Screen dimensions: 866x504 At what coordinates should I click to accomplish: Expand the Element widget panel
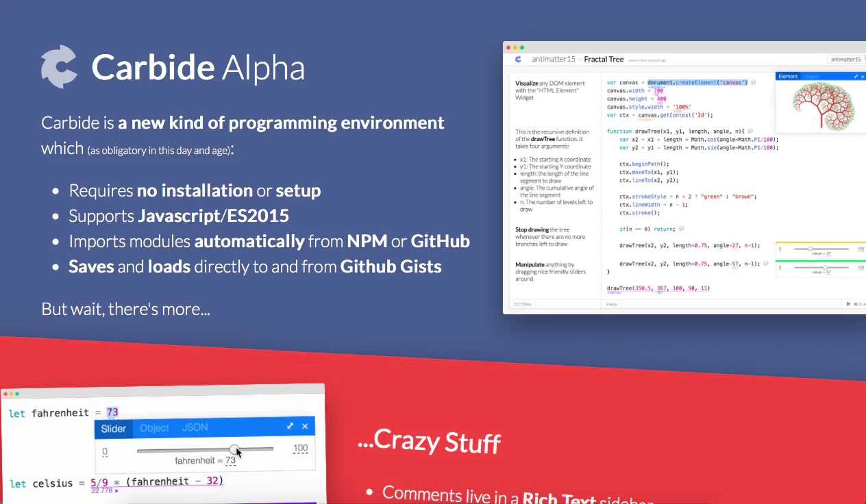[856, 77]
